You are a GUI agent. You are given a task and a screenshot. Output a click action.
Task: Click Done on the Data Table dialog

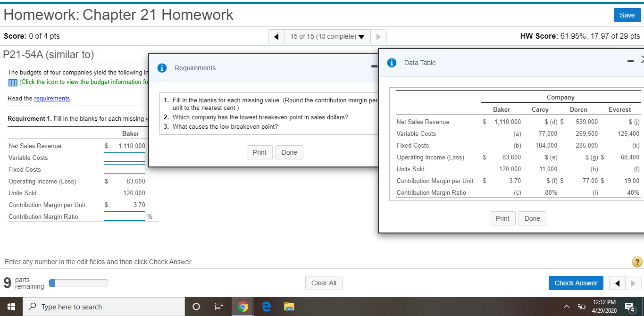coord(532,218)
